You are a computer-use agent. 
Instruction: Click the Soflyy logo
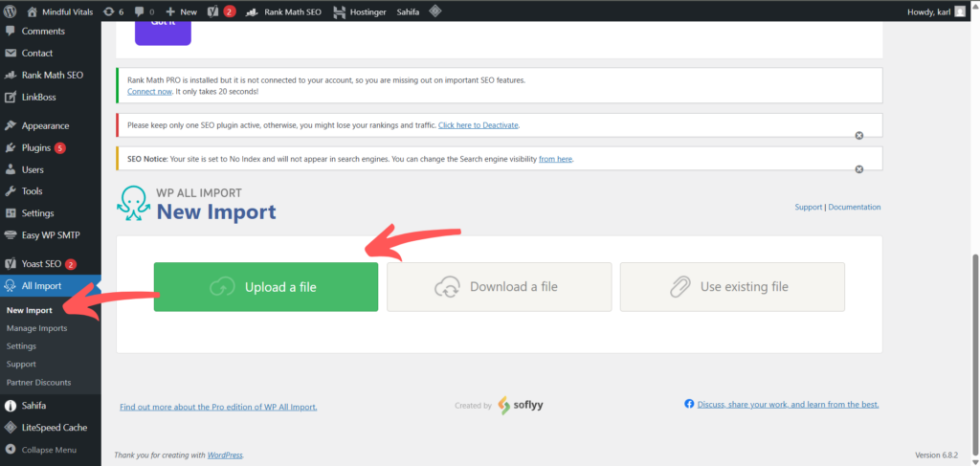(x=521, y=406)
